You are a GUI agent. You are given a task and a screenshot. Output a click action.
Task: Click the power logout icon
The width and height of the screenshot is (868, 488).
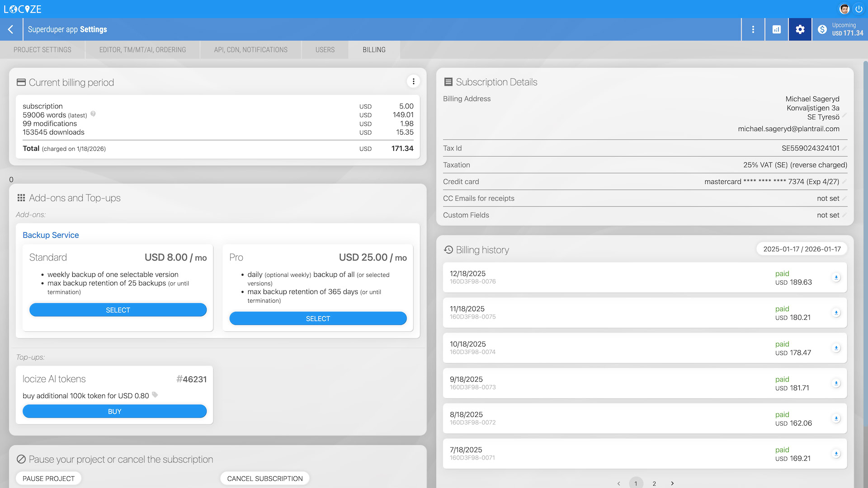pos(859,9)
